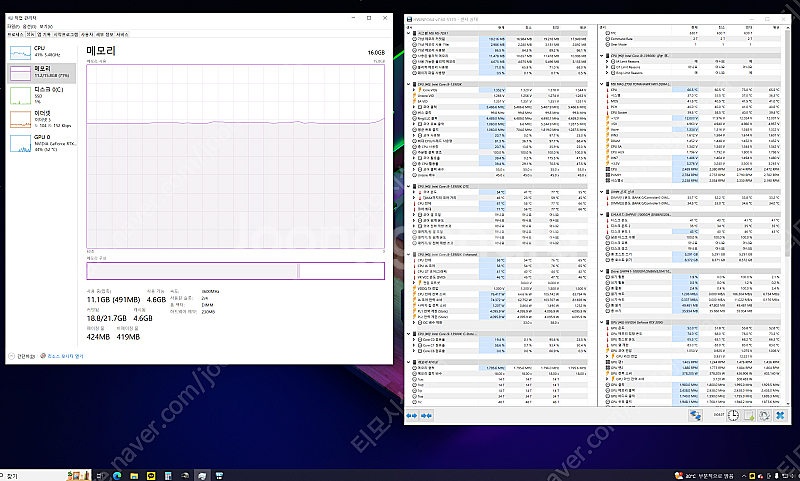This screenshot has height=481, width=800.
Task: Click the memory composition bar in Task Manager
Action: tap(235, 271)
